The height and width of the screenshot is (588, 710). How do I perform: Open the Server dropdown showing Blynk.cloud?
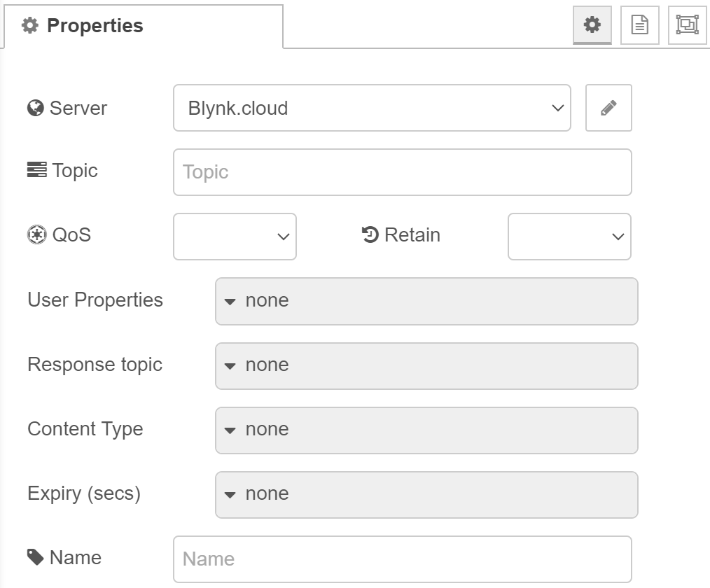372,108
